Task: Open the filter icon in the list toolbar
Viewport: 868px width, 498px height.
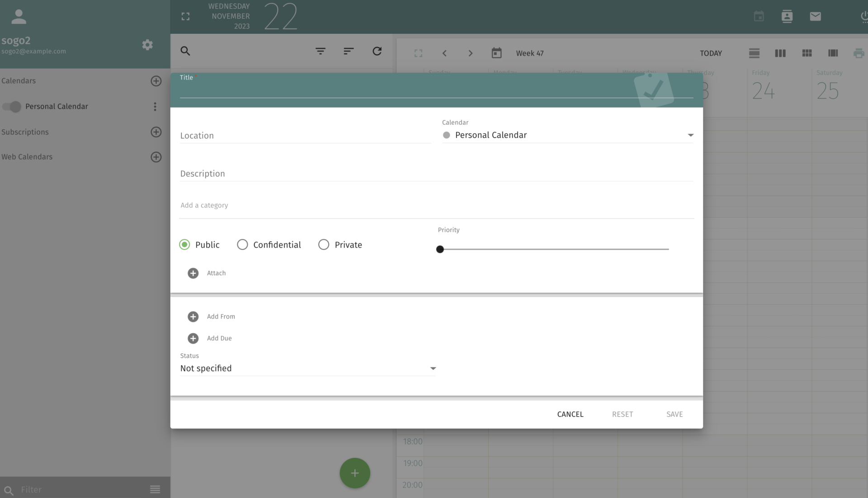Action: coord(321,51)
